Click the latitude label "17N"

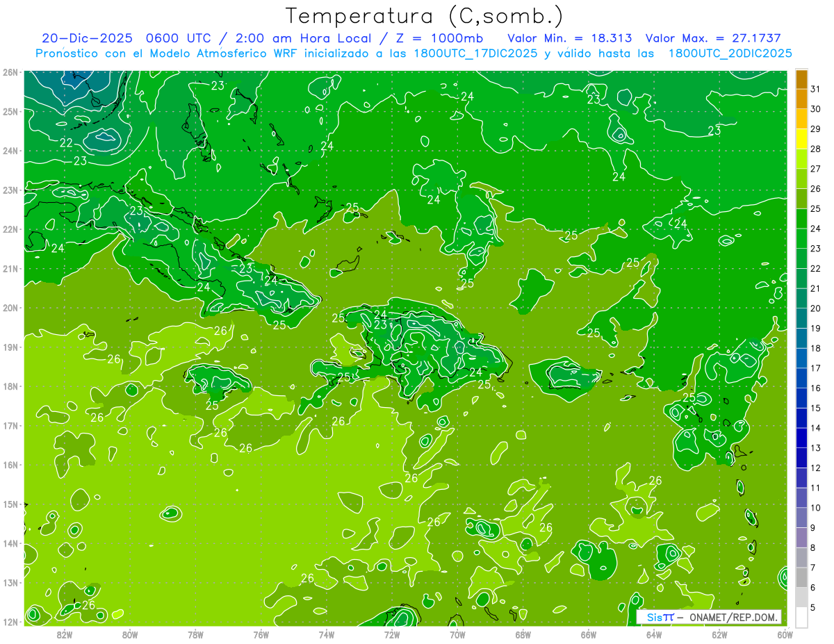pos(10,425)
